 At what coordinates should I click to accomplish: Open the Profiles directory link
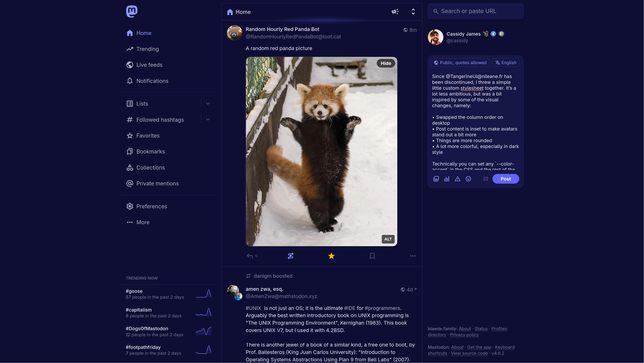499,329
